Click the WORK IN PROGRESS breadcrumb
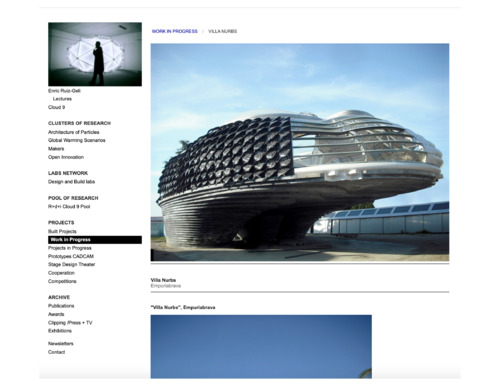Viewport: 500px width, 386px height. pyautogui.click(x=175, y=31)
